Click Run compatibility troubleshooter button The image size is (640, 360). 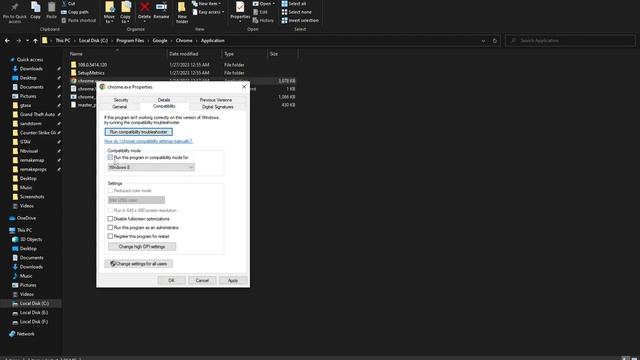coord(139,132)
